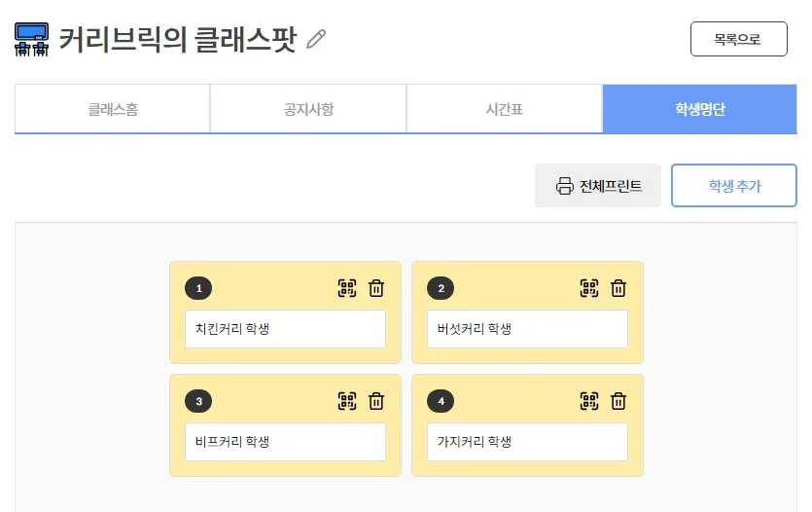Delete 비프커리 학생 with trash icon
This screenshot has height=512, width=812.
pyautogui.click(x=376, y=401)
